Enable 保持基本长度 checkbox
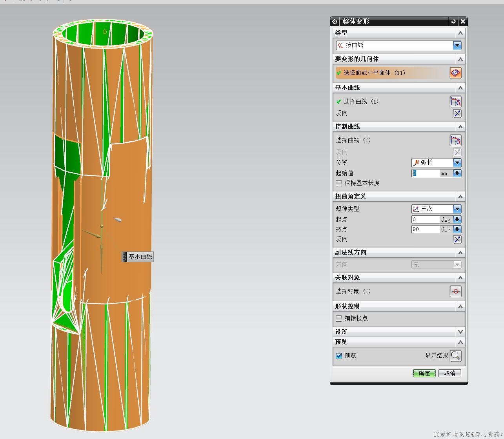 pyautogui.click(x=339, y=183)
